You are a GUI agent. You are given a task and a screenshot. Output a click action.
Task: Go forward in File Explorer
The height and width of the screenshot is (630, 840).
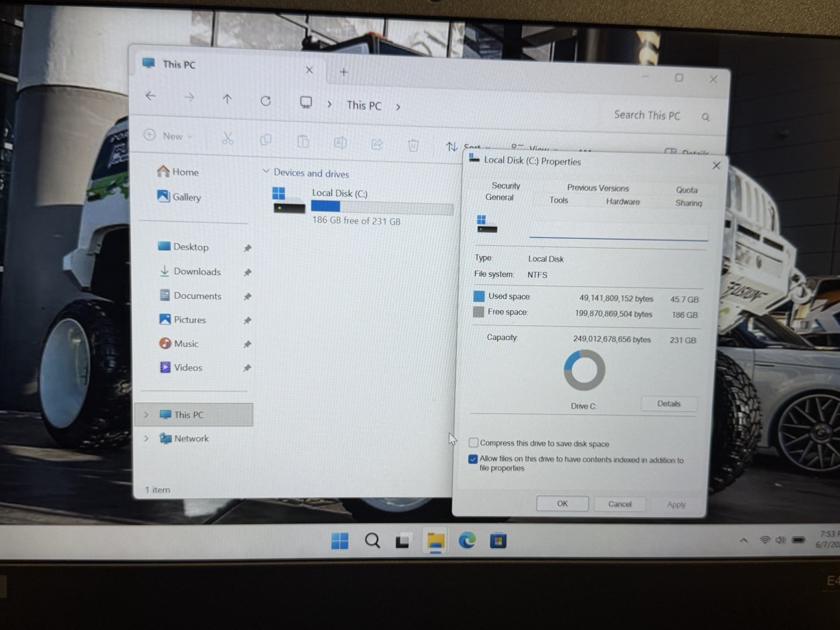pos(189,97)
